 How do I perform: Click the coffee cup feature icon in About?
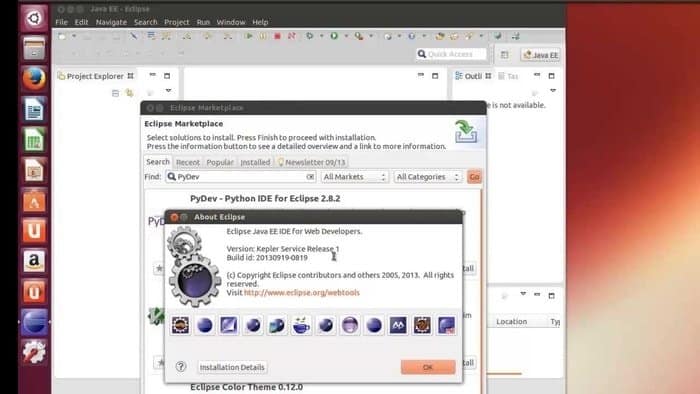(301, 325)
